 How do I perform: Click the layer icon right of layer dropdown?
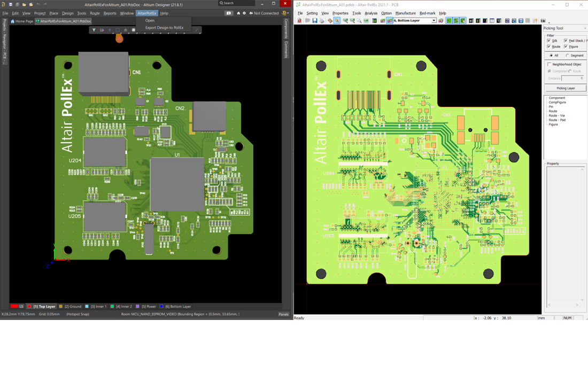[440, 21]
